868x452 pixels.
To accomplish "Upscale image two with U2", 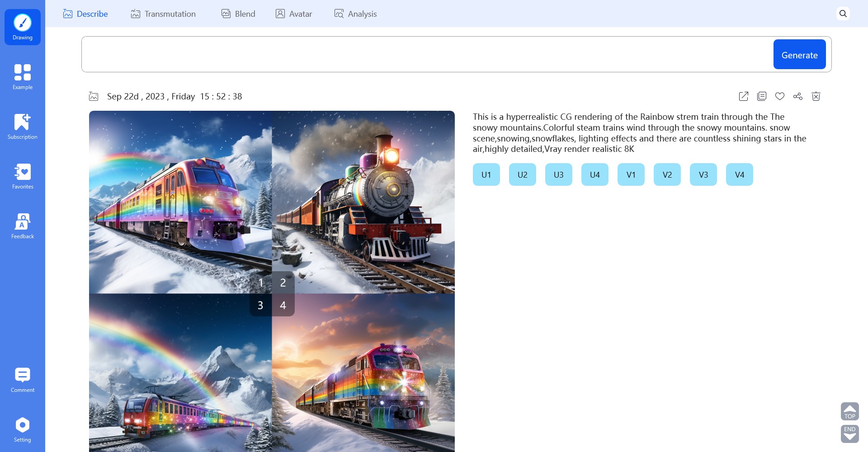I will pyautogui.click(x=523, y=174).
